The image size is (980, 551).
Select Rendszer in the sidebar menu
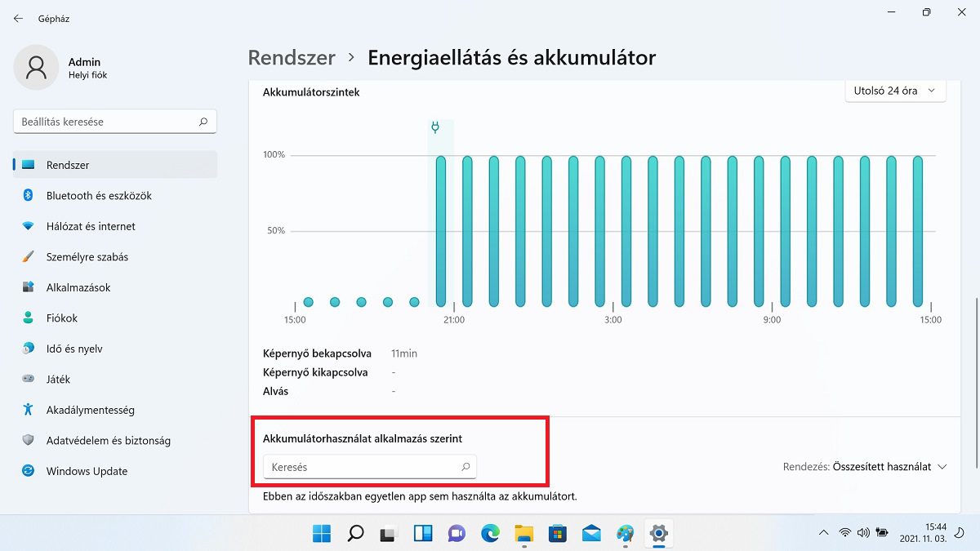(x=68, y=165)
